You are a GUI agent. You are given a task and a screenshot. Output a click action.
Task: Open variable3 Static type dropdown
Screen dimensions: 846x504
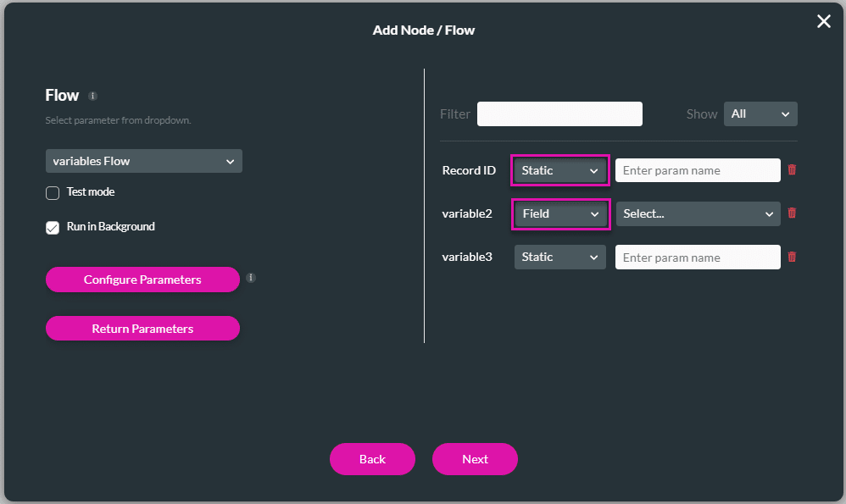[559, 258]
